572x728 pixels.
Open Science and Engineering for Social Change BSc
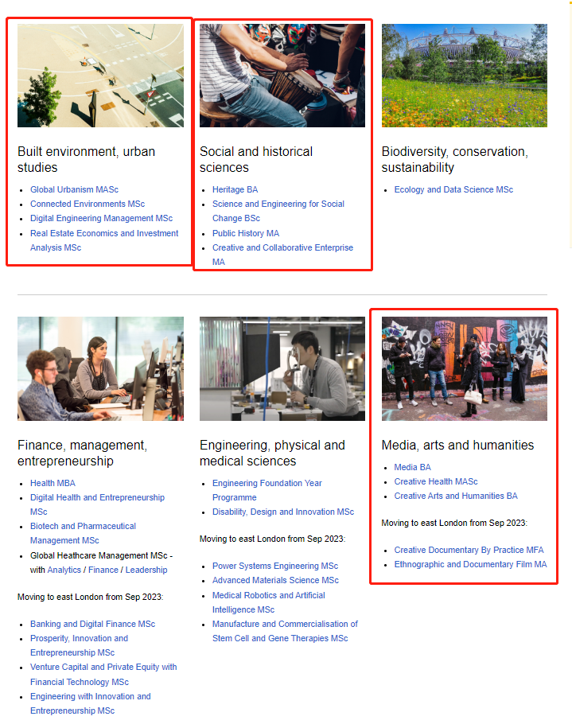[278, 211]
